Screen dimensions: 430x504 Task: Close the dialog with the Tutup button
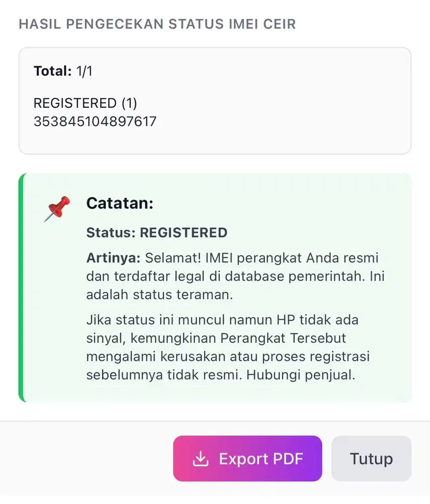pos(371,459)
